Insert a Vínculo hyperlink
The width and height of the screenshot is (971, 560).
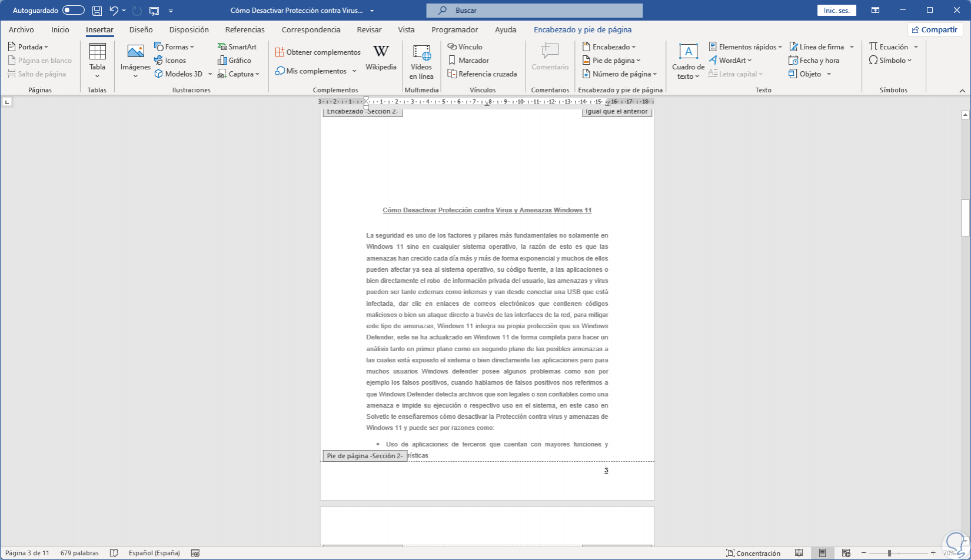pos(465,46)
